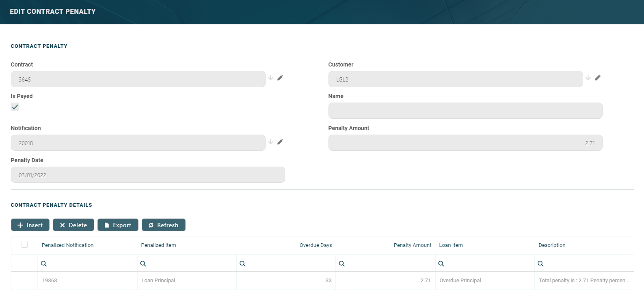Expand the Notification dropdown arrow
The width and height of the screenshot is (644, 298).
pos(270,142)
